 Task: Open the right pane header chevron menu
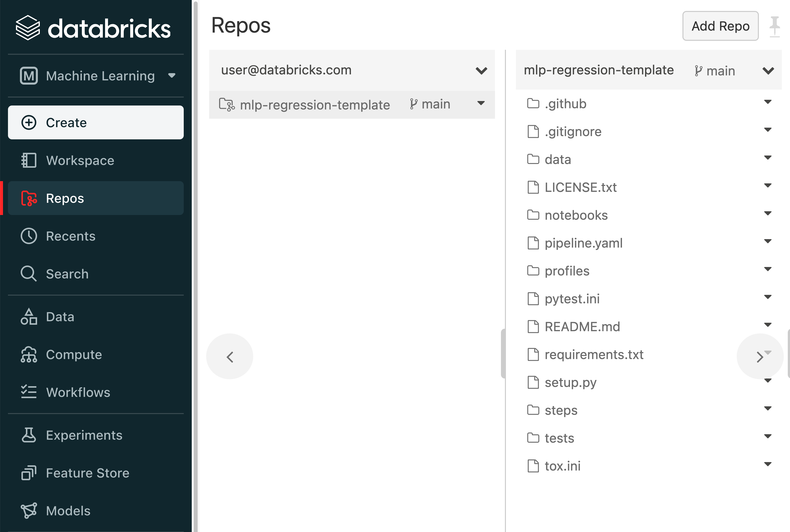768,71
